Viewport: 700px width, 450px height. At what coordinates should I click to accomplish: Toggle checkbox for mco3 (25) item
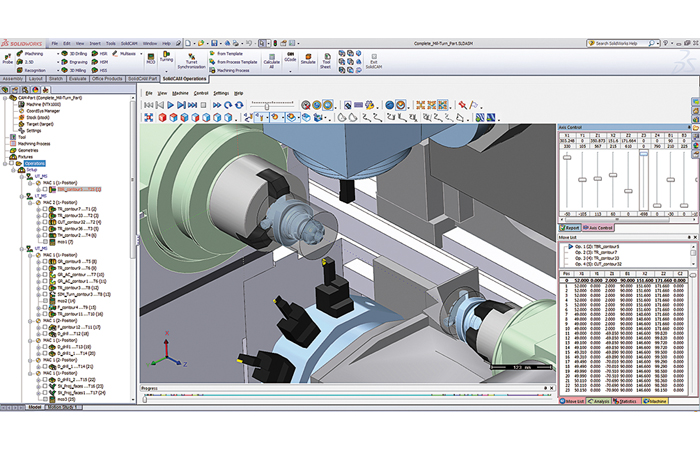pyautogui.click(x=45, y=399)
